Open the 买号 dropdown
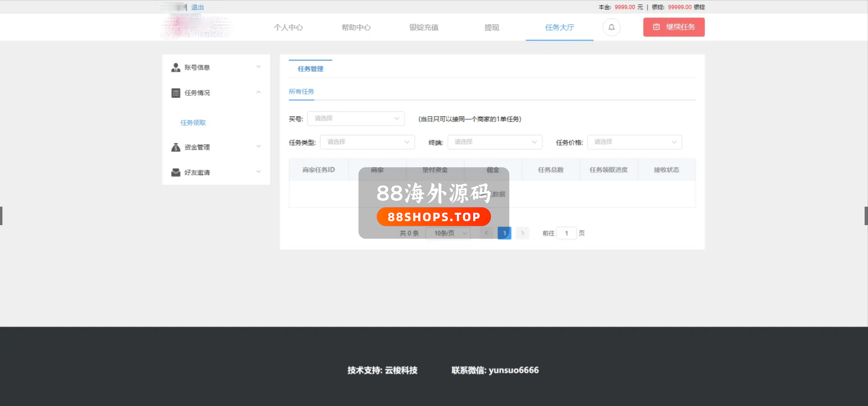Image resolution: width=868 pixels, height=406 pixels. pyautogui.click(x=356, y=119)
